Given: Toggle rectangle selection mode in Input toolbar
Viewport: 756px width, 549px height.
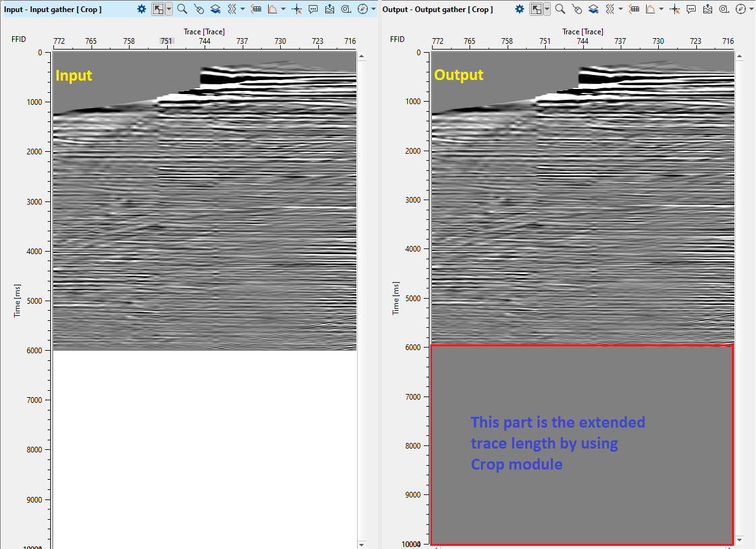Looking at the screenshot, I should coord(158,9).
